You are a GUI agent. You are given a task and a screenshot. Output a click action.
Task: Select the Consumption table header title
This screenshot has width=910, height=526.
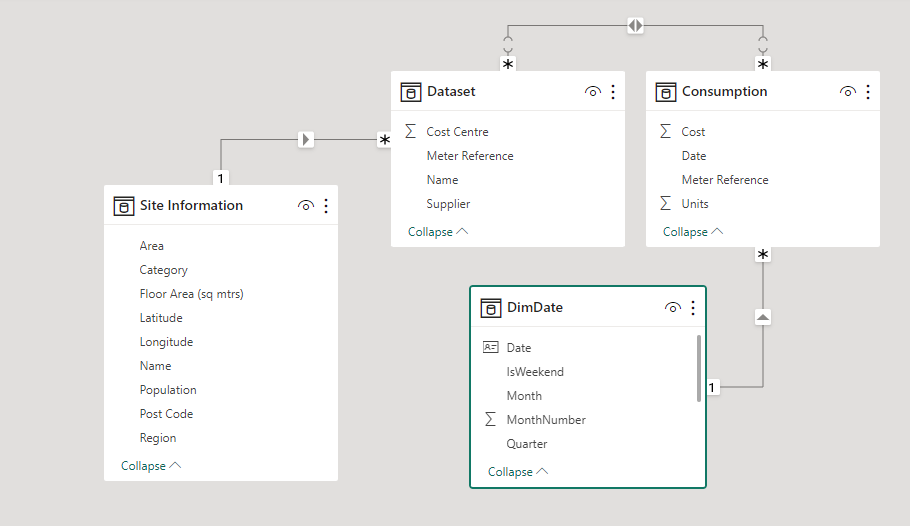724,92
